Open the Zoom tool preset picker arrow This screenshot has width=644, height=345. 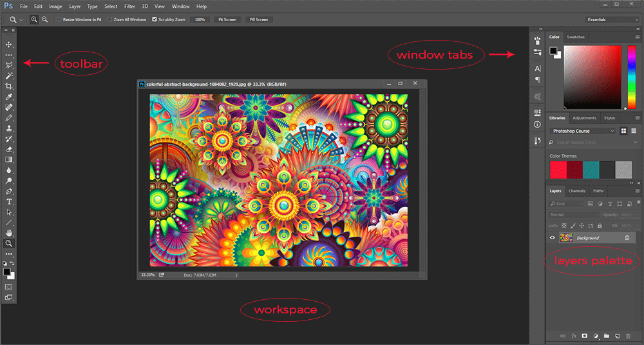pyautogui.click(x=21, y=20)
